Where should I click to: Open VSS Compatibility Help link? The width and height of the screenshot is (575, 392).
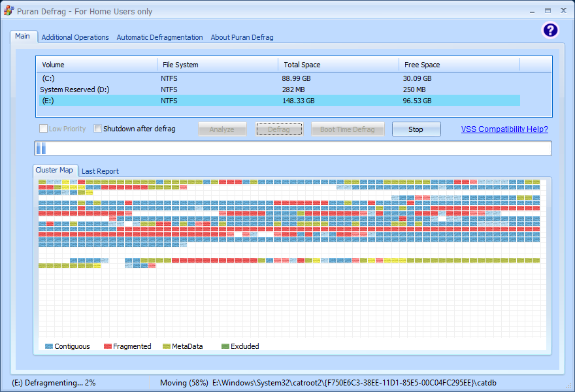pos(504,129)
